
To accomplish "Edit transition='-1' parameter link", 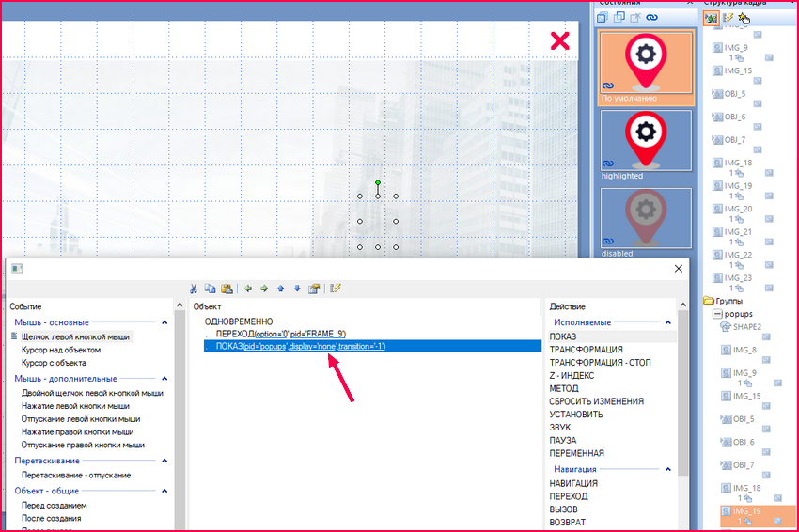I will 361,347.
